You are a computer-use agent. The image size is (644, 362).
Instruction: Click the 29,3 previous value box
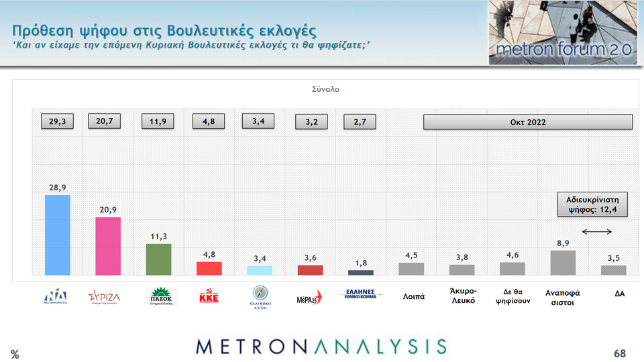(58, 121)
